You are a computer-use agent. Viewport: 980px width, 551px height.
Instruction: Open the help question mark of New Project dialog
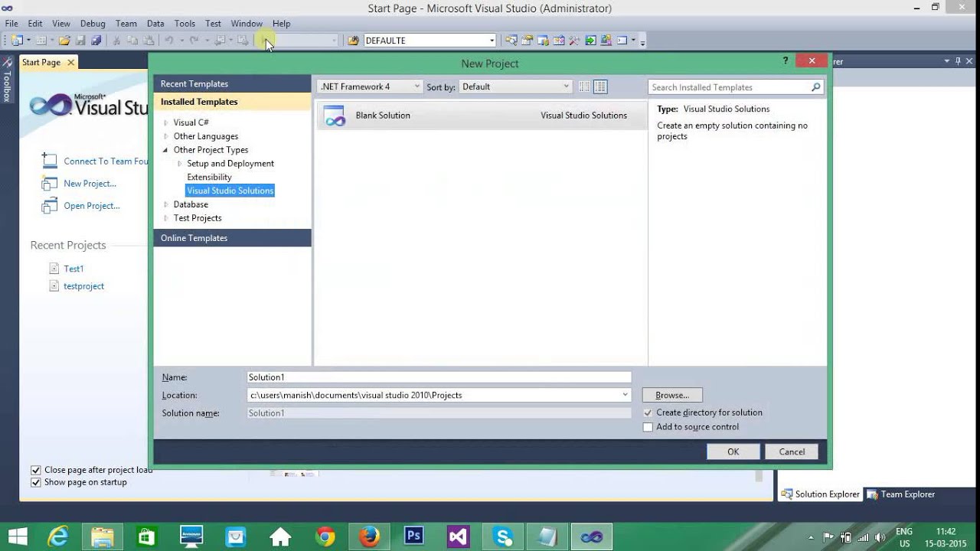tap(786, 60)
